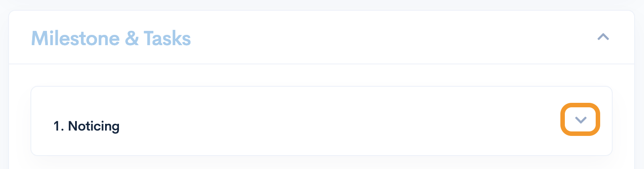Click the up arrow beside Milestone & Tasks
The image size is (644, 169).
click(603, 37)
